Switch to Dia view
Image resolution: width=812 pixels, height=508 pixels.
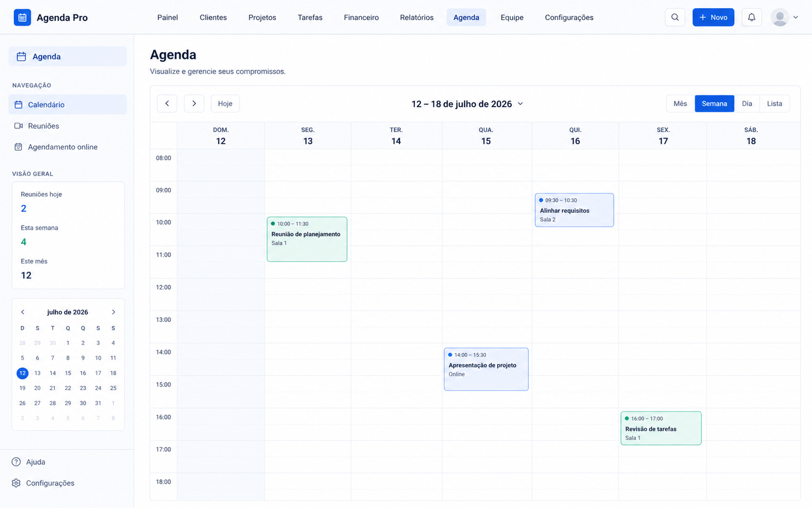(x=747, y=104)
